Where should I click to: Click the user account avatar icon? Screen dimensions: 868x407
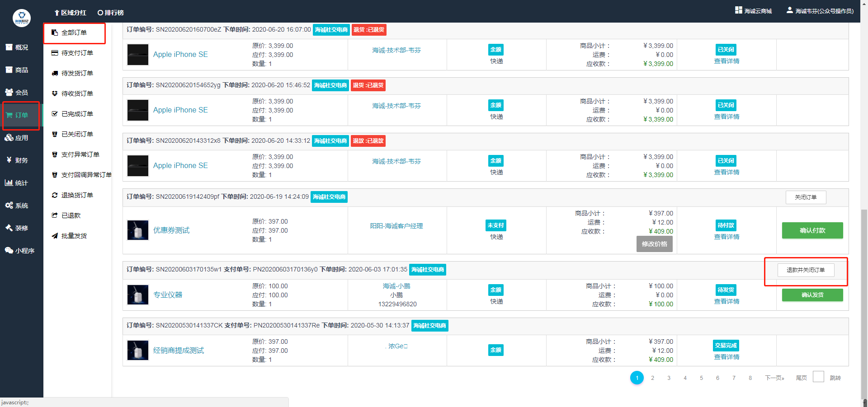(x=789, y=10)
